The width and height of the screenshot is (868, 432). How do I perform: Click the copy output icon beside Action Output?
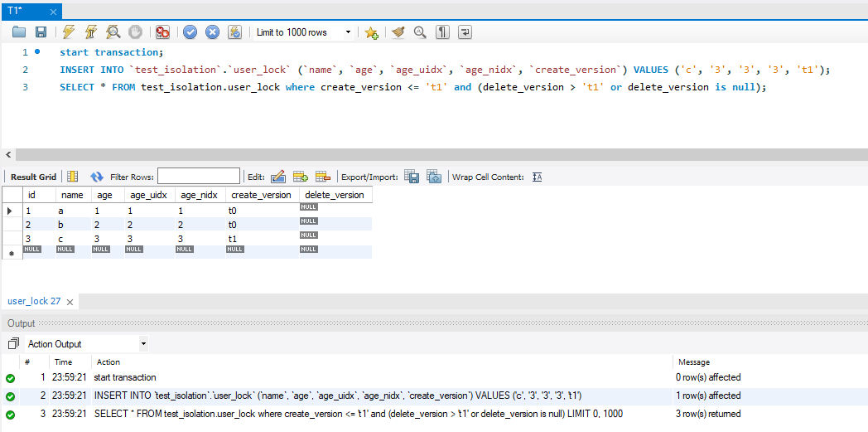pyautogui.click(x=13, y=343)
